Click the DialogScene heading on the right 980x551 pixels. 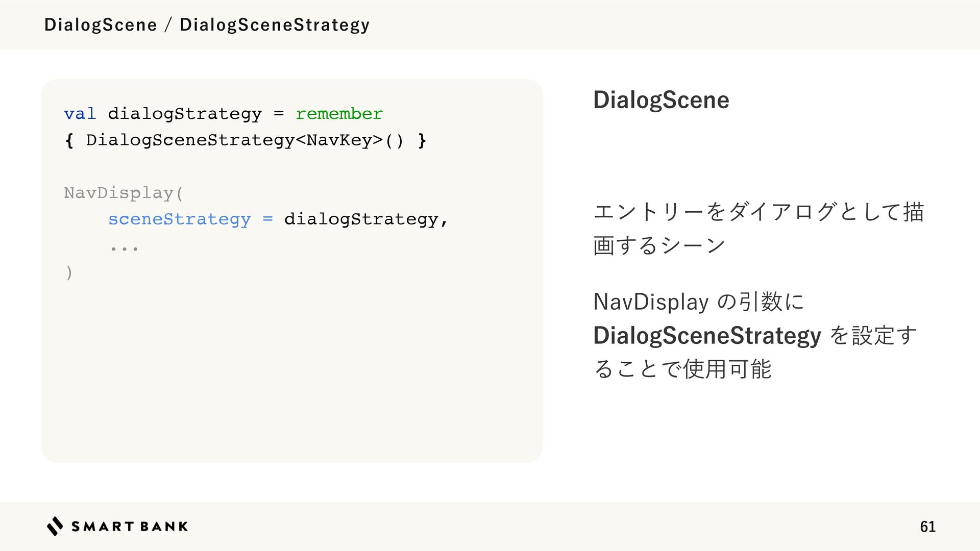(661, 99)
